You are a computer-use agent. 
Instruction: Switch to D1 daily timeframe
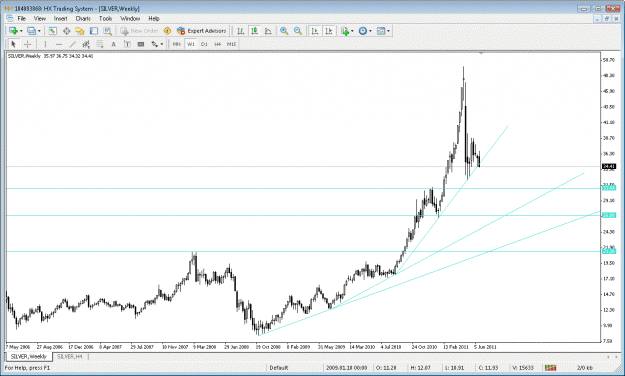click(x=204, y=44)
